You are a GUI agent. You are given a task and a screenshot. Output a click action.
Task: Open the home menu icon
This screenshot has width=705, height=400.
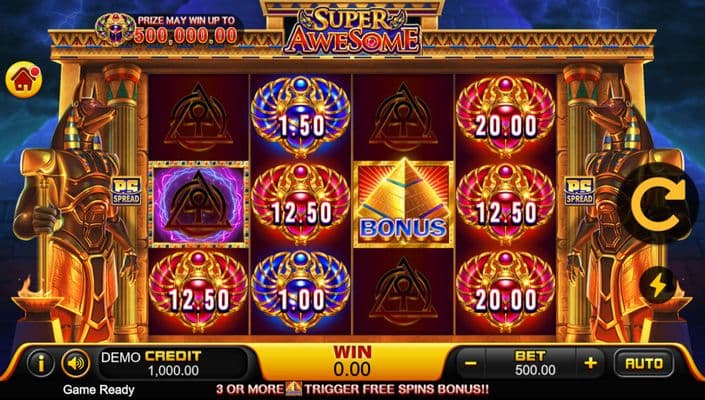pyautogui.click(x=23, y=80)
